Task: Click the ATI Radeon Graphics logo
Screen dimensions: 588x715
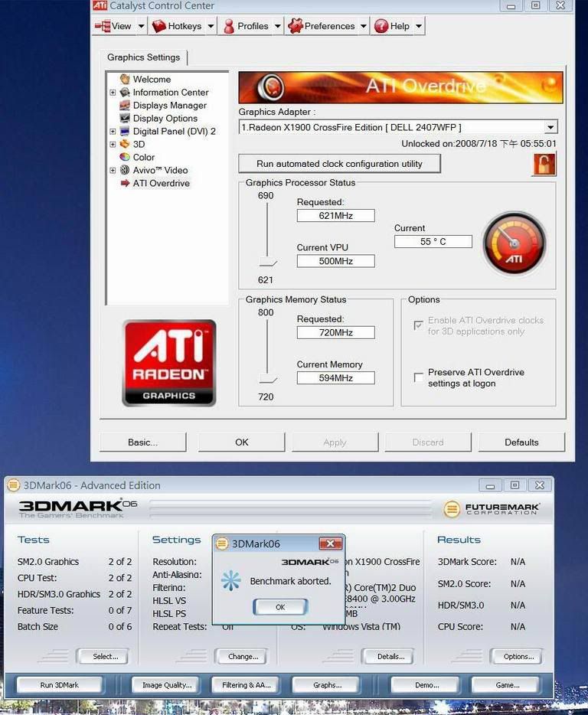Action: (169, 363)
